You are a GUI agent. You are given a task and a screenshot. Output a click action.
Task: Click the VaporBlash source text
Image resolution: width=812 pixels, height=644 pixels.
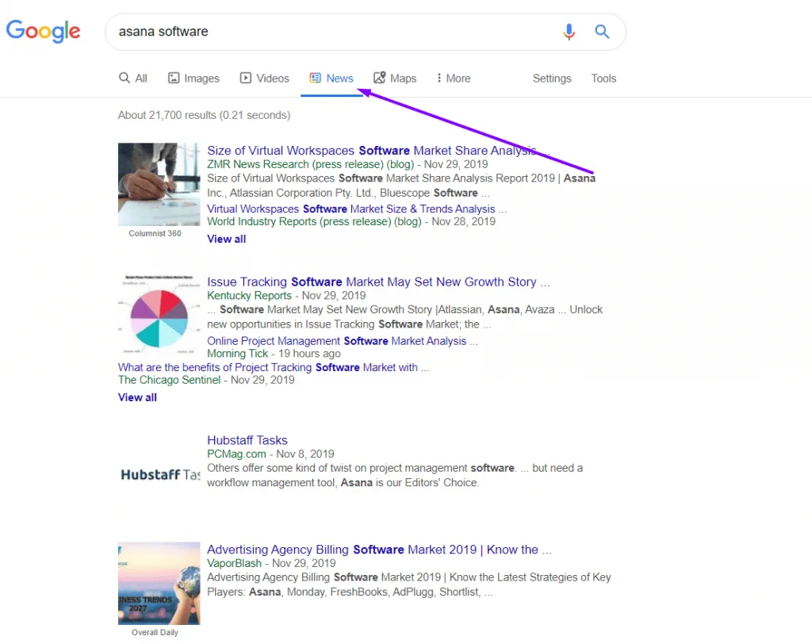pos(235,563)
